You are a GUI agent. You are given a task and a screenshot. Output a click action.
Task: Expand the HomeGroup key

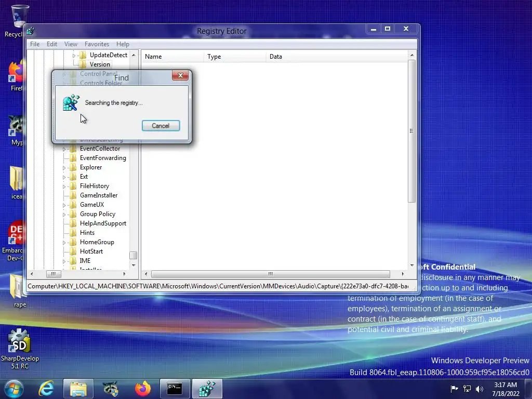[x=64, y=243]
